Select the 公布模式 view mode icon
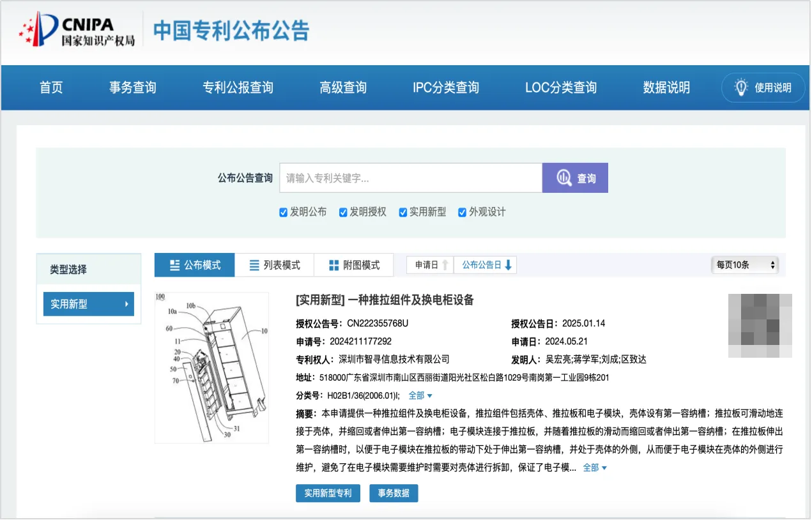Viewport: 812px width, 520px height. click(x=174, y=264)
